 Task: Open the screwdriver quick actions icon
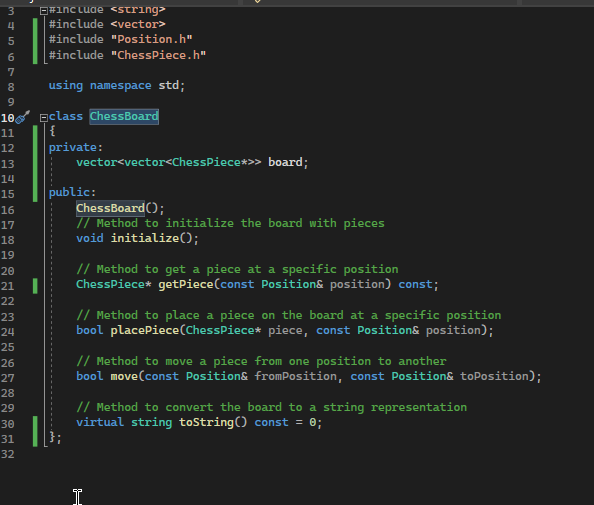click(x=23, y=117)
